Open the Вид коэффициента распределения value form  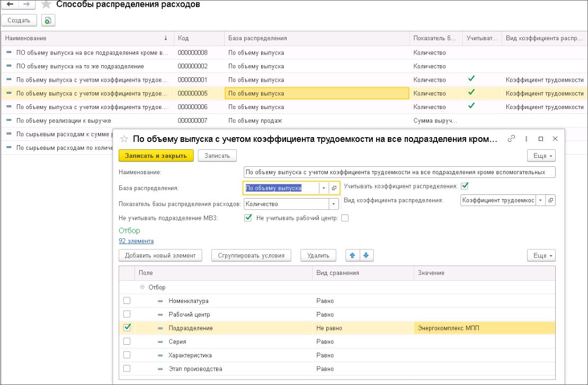click(550, 200)
